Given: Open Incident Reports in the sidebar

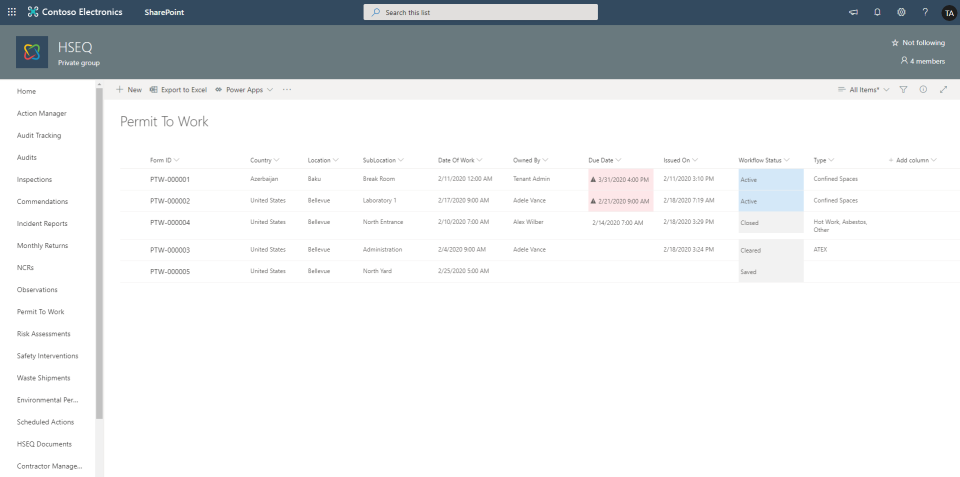Looking at the screenshot, I should pyautogui.click(x=42, y=223).
